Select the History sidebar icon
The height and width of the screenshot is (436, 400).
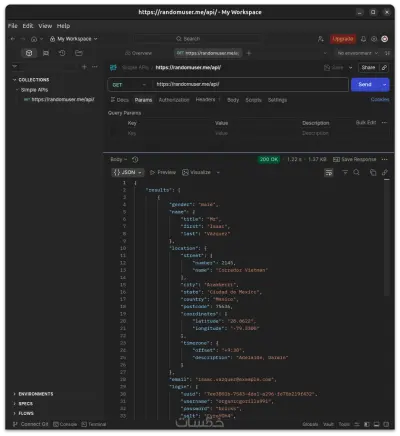pos(62,53)
